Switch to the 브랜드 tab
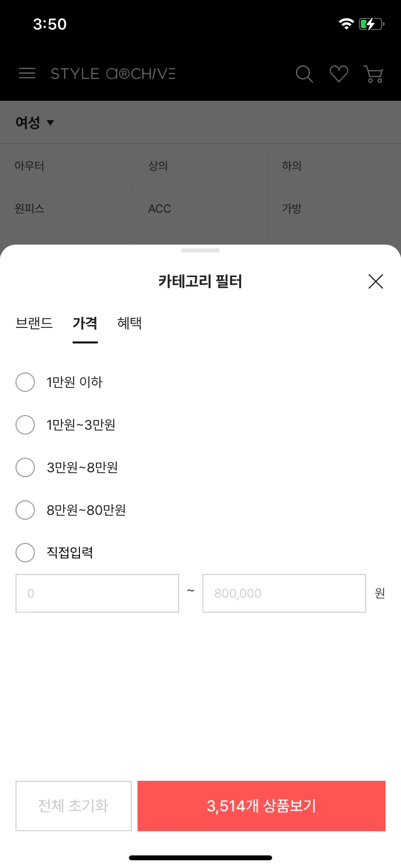 (x=34, y=323)
